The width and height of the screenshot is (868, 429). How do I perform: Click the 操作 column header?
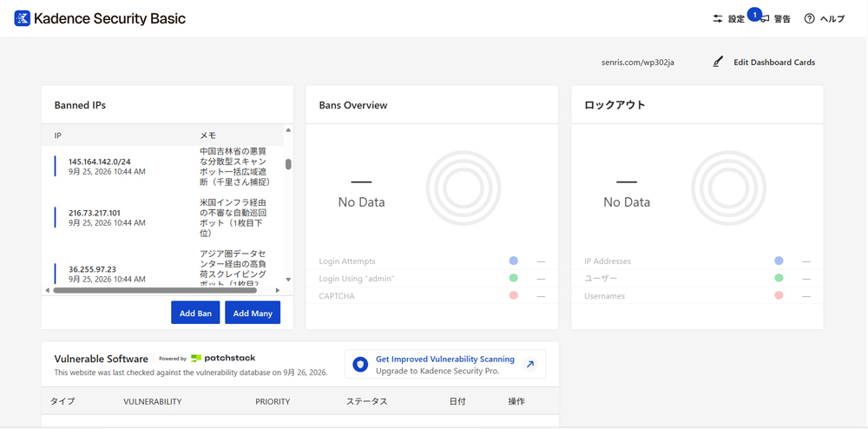516,401
